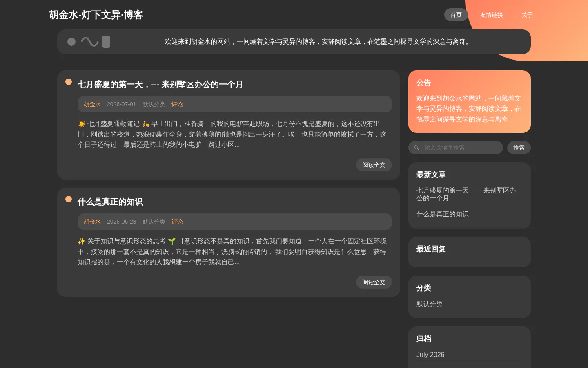Click the date 2026-06-28
This screenshot has height=368, width=588.
pos(122,222)
